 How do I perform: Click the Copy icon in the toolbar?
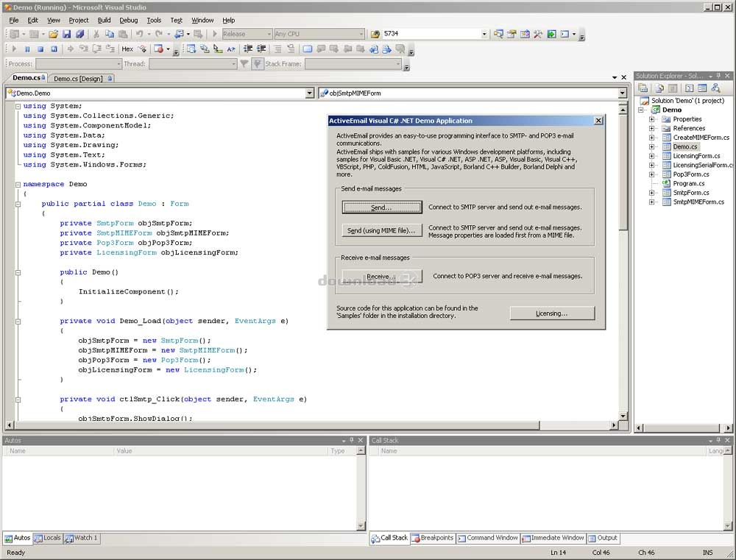110,34
